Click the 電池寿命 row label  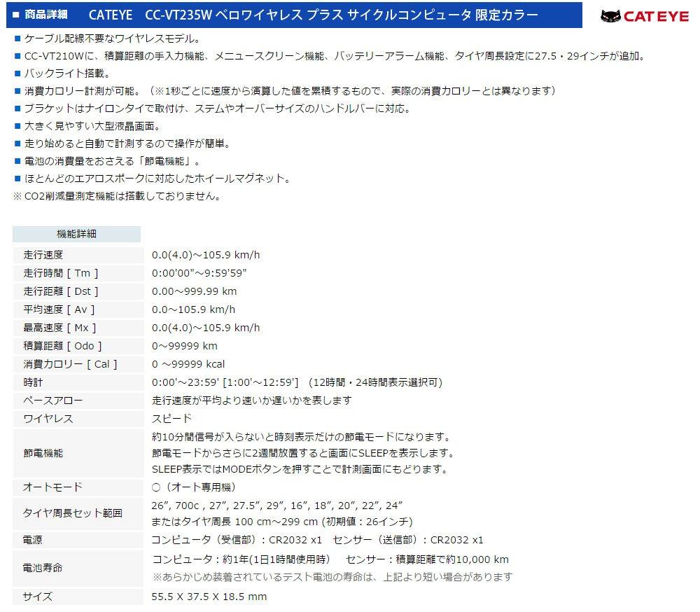click(x=43, y=568)
